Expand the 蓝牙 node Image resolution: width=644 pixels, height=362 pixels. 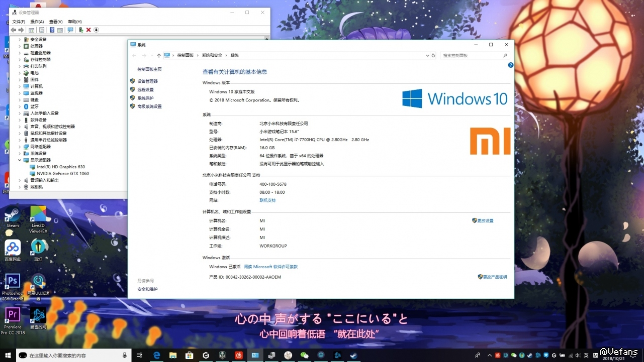[x=20, y=106]
